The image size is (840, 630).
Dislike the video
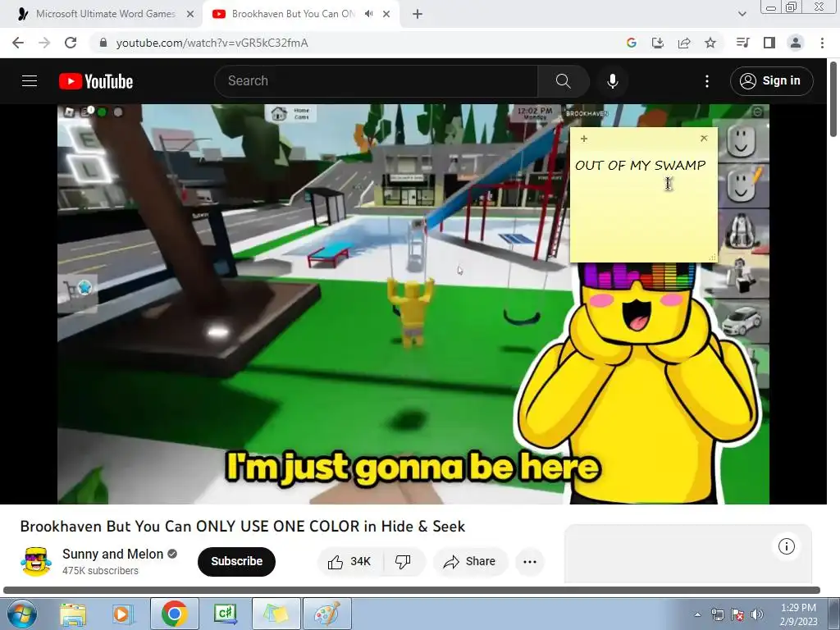pos(403,561)
